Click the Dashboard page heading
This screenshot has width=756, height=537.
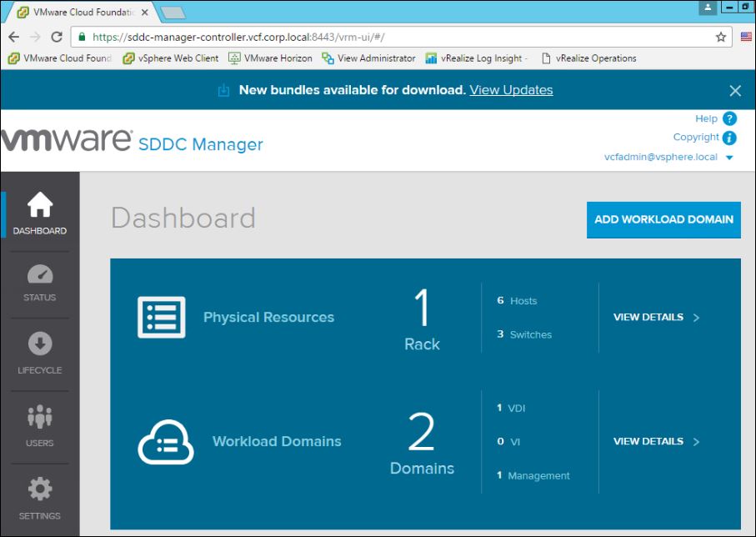pos(183,218)
